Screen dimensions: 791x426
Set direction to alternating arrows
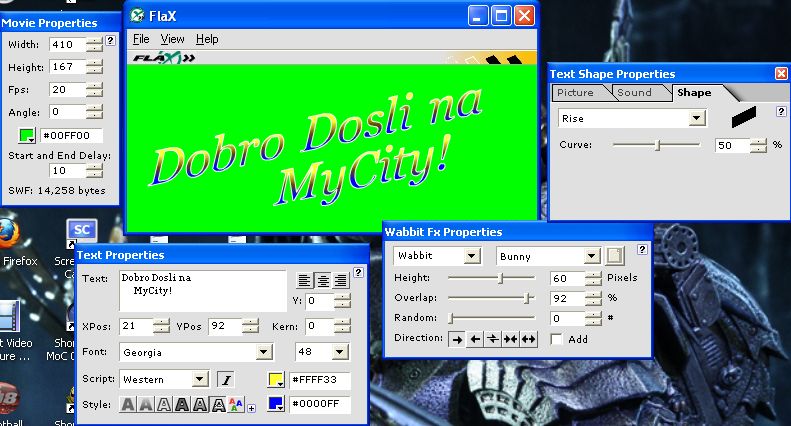click(x=492, y=339)
